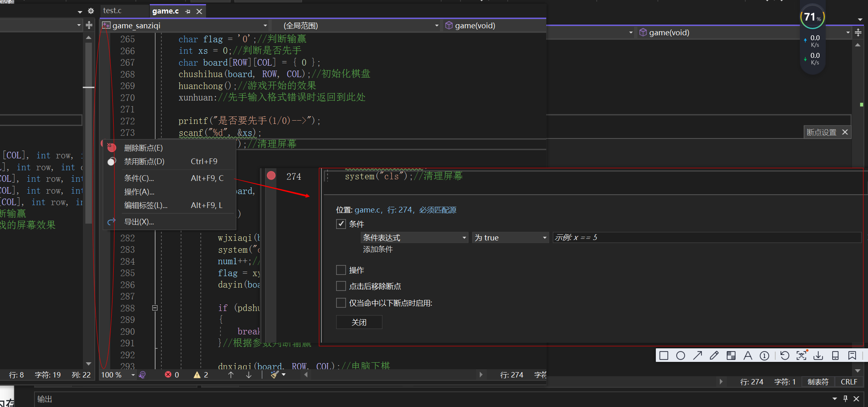Screen dimensions: 868x407
Task: Click the settings gear above the left panel
Action: 91,11
